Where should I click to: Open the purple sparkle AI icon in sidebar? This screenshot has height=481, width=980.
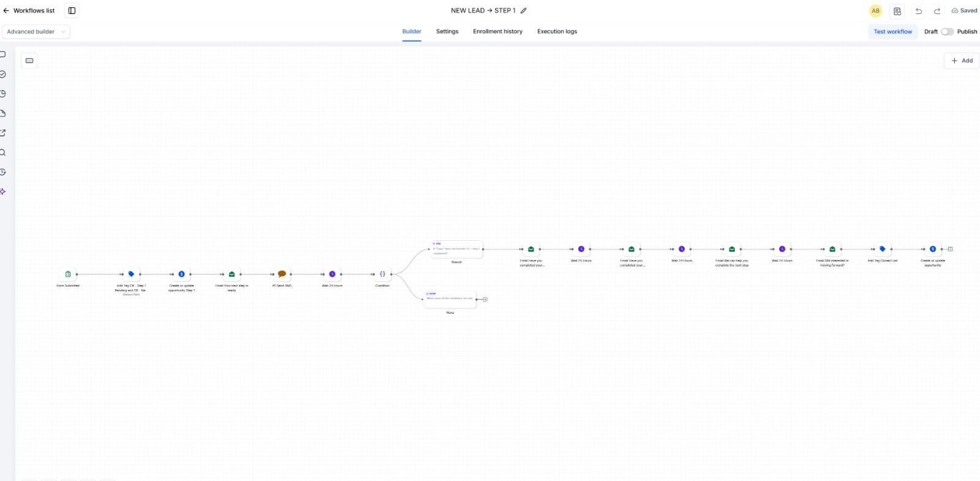click(x=3, y=192)
